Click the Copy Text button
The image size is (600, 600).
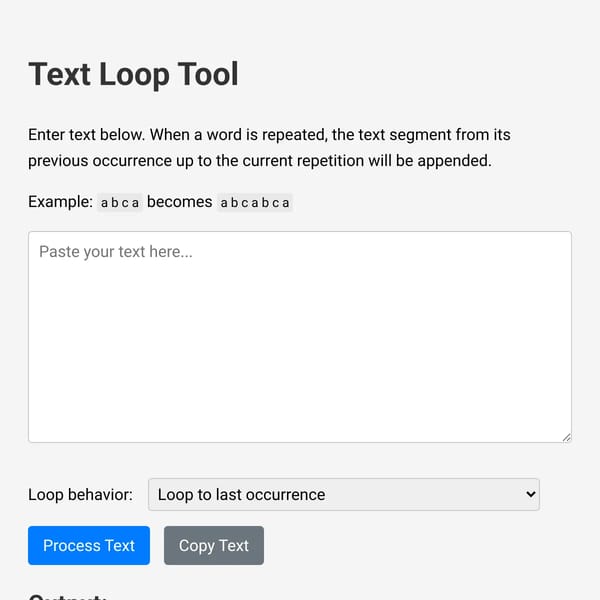point(214,545)
